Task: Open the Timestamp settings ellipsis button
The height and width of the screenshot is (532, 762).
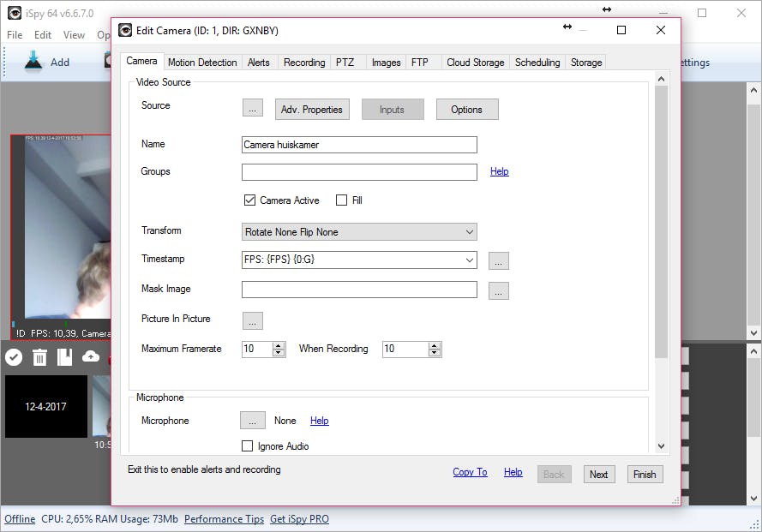Action: [x=499, y=261]
